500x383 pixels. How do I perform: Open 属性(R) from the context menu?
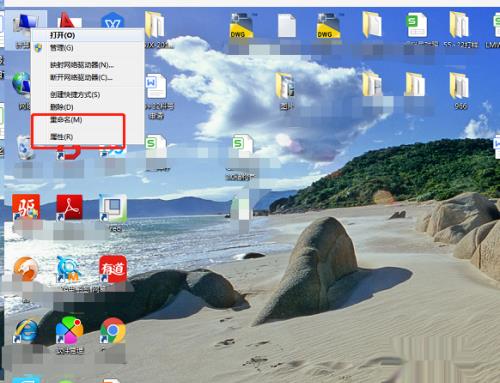(61, 137)
